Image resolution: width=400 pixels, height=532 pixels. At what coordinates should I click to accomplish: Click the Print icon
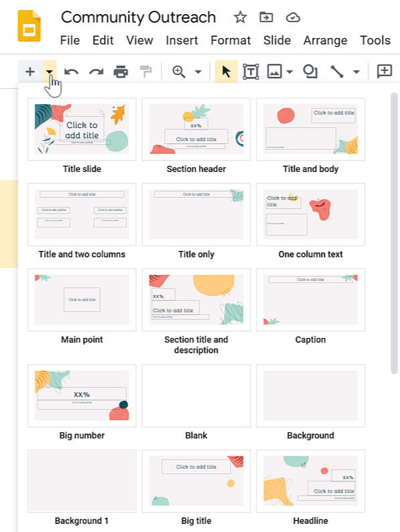[x=121, y=72]
